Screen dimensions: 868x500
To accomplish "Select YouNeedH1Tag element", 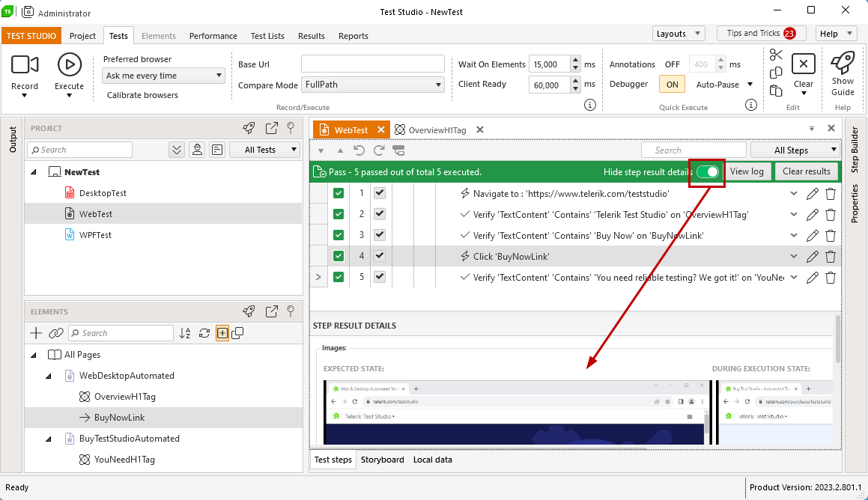I will click(124, 460).
